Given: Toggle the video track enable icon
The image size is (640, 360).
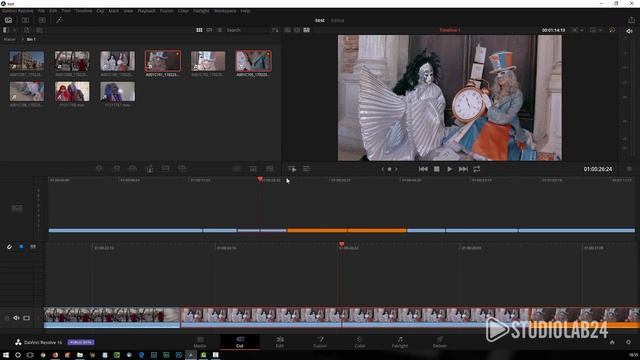Looking at the screenshot, I should tap(27, 318).
